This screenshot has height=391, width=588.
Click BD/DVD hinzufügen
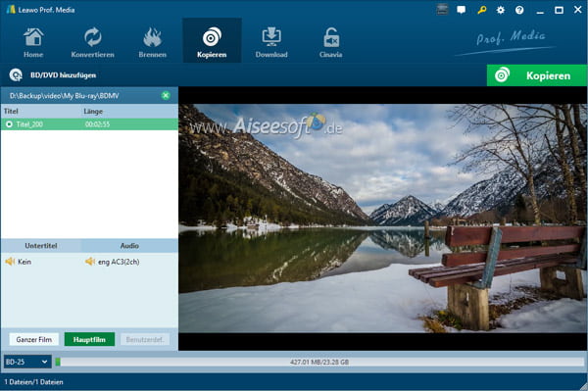[x=63, y=75]
